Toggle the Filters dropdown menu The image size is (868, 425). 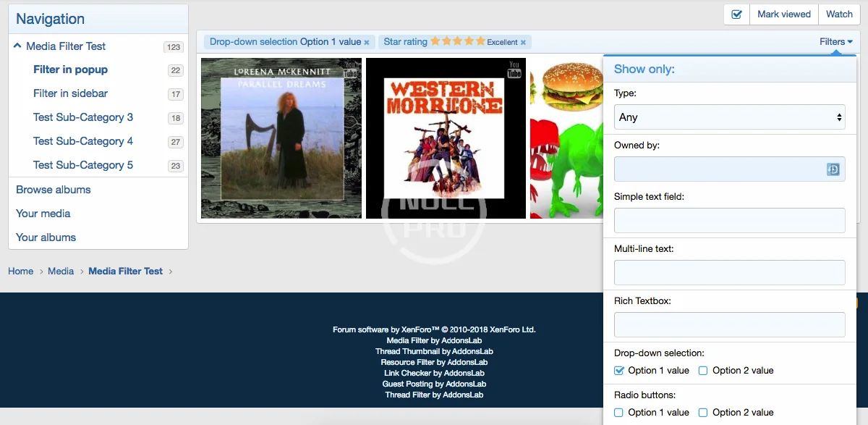pyautogui.click(x=835, y=42)
